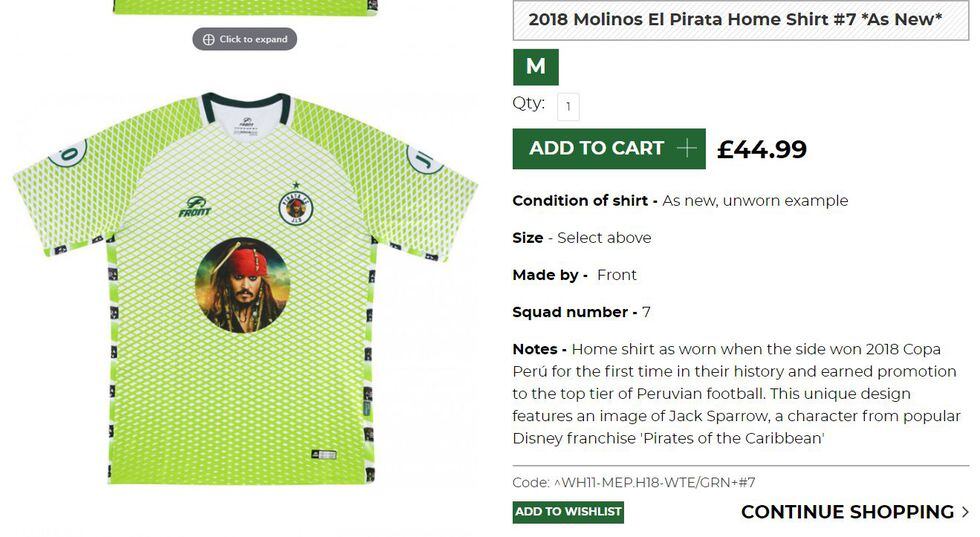Click the Front brand logo on shirt
The width and height of the screenshot is (980, 537).
(x=195, y=207)
